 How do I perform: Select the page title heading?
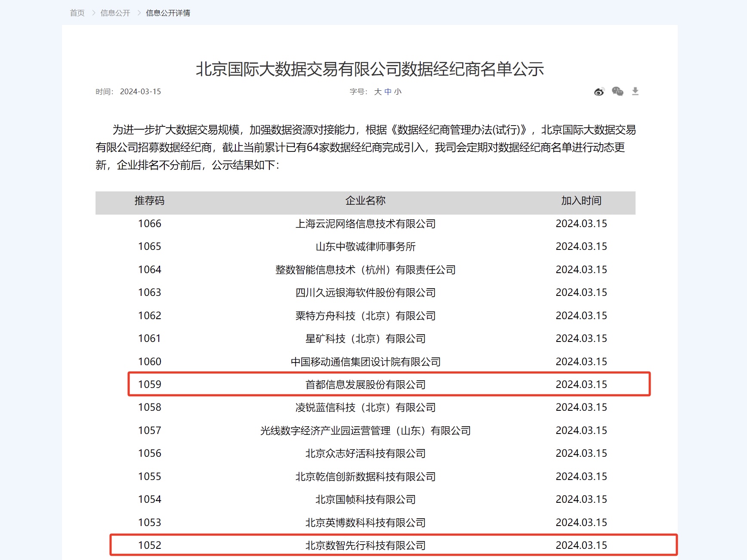point(370,69)
